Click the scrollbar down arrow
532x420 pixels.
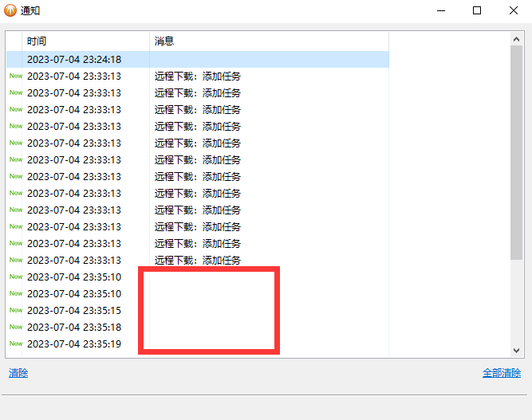click(516, 351)
